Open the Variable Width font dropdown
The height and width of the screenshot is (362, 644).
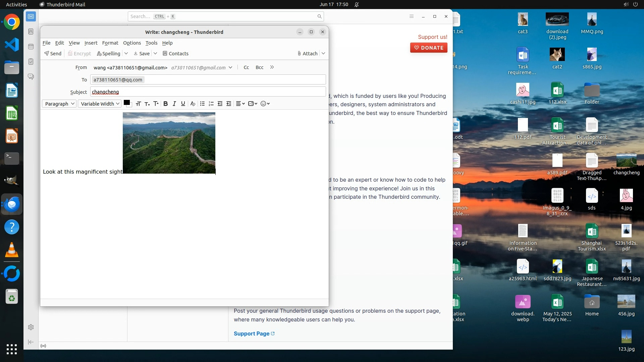(100, 104)
